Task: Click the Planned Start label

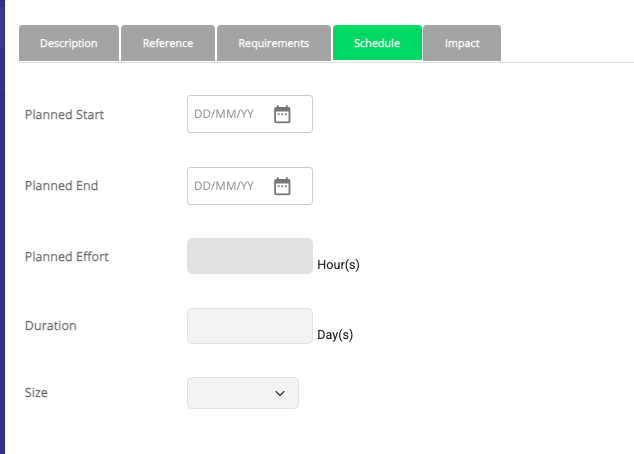Action: point(64,115)
